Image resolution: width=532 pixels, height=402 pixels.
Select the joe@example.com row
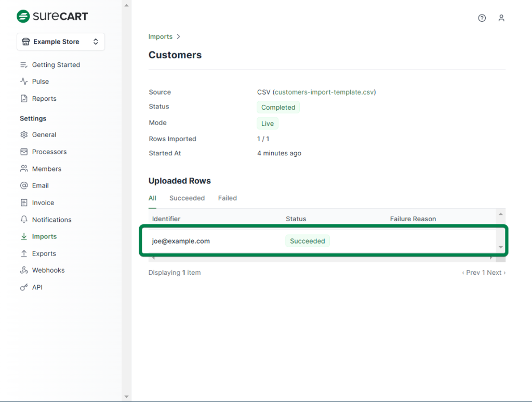181,241
